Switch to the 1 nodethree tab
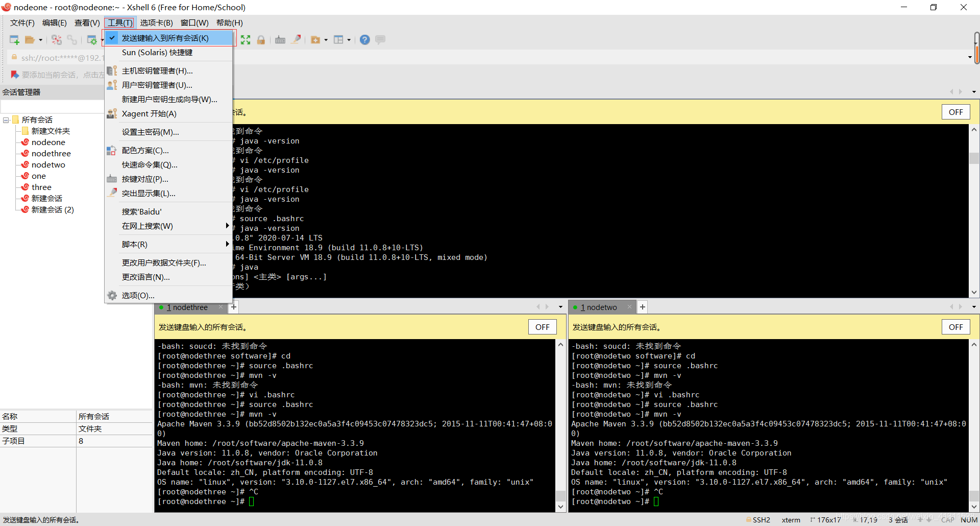The image size is (980, 526). coord(187,307)
